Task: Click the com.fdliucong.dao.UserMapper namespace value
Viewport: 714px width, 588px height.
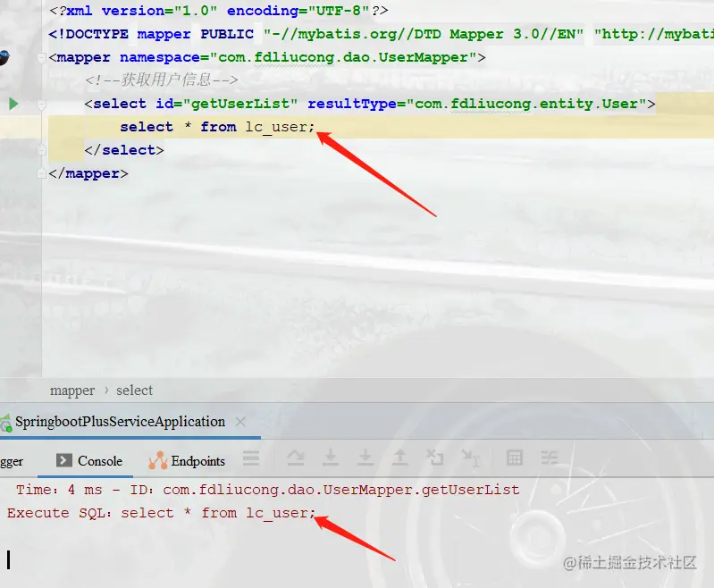Action: click(343, 57)
